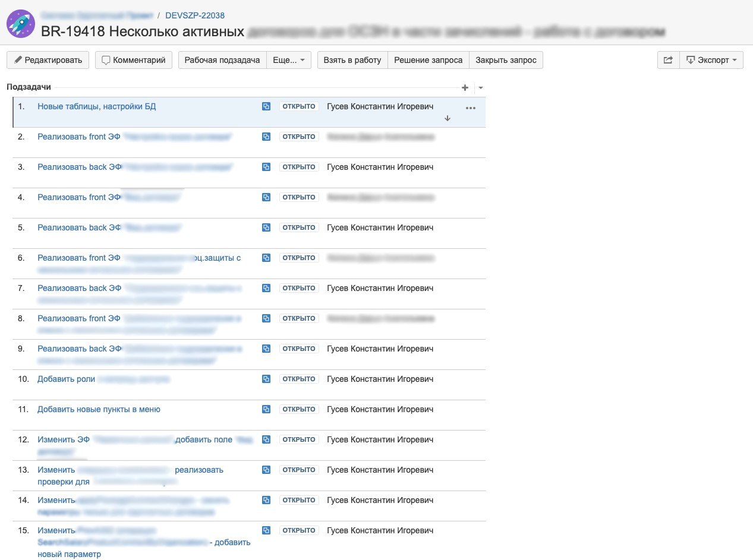Image resolution: width=753 pixels, height=560 pixels.
Task: Click assignee name in subtask 15 row
Action: click(x=380, y=531)
